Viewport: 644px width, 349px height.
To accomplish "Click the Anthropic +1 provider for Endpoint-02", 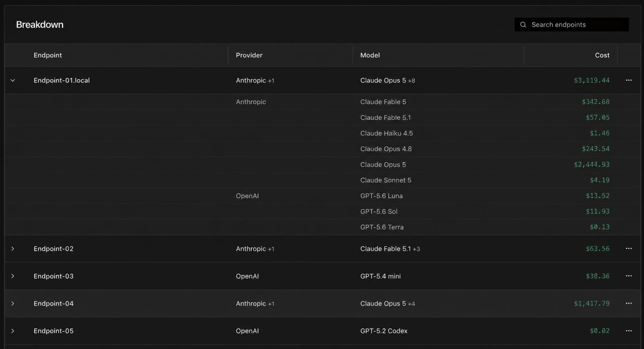I will click(x=255, y=249).
